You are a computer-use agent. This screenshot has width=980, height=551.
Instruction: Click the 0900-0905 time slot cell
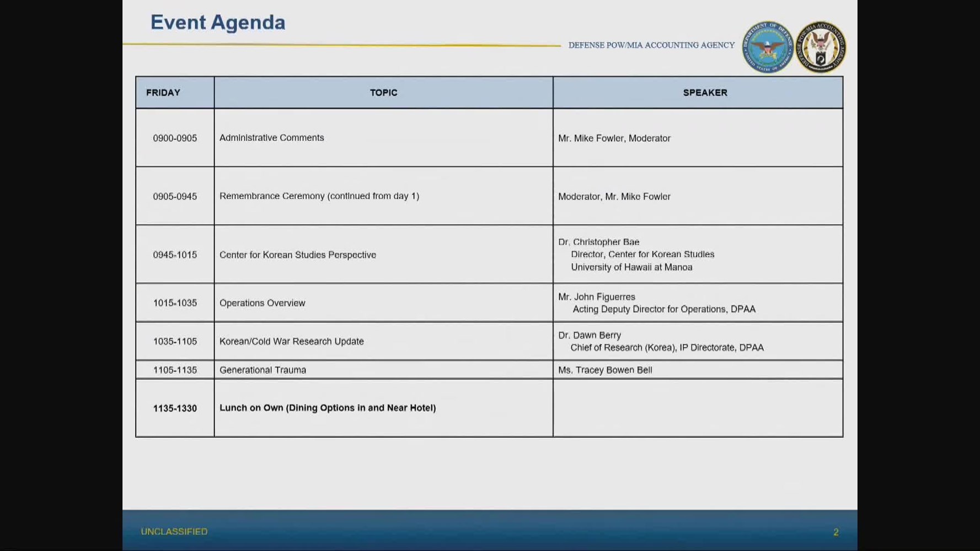point(175,138)
